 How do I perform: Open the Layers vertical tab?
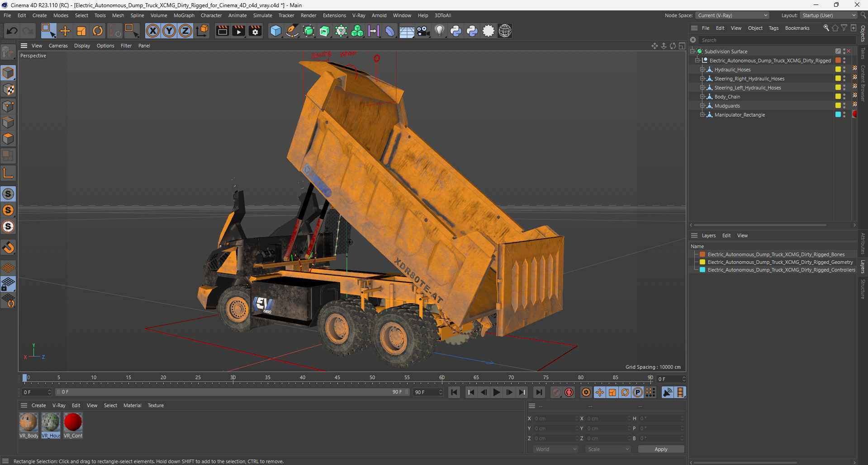(x=863, y=267)
